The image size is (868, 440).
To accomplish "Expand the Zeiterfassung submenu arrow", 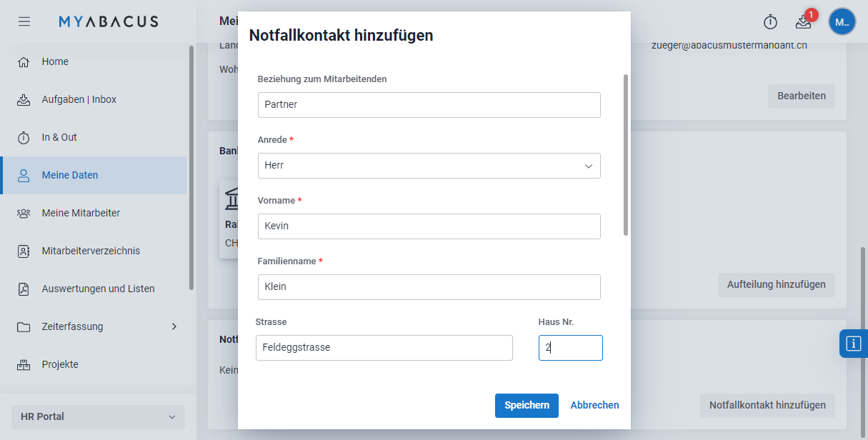I will pyautogui.click(x=174, y=326).
